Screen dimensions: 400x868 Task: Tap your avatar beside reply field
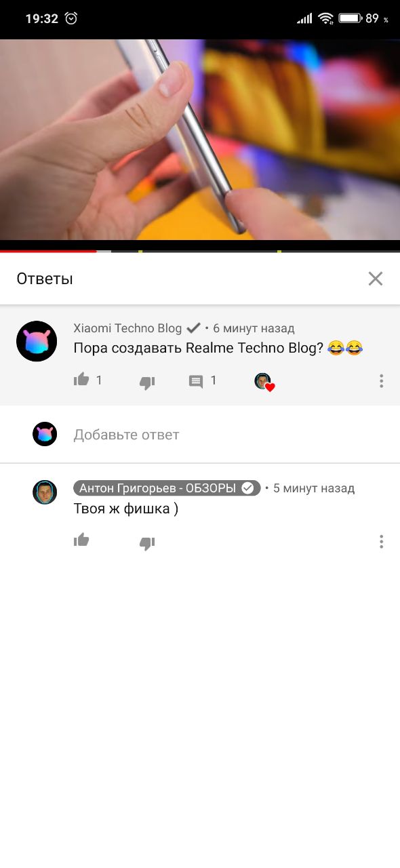click(x=45, y=434)
